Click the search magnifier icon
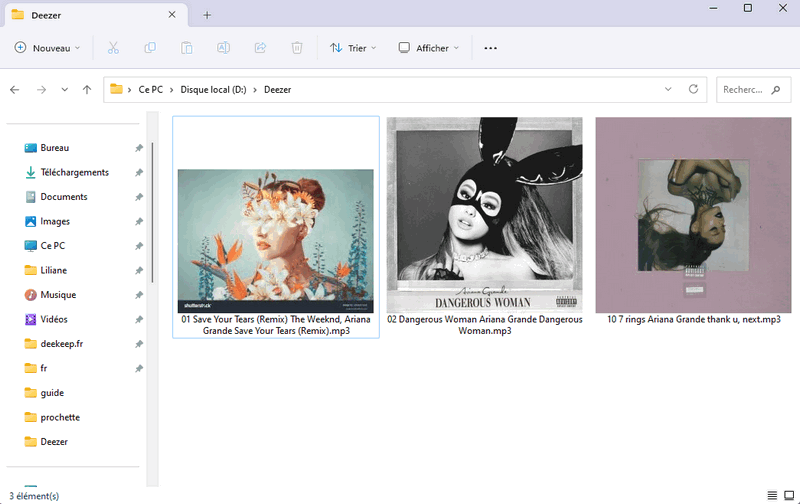The width and height of the screenshot is (800, 504). (x=776, y=90)
